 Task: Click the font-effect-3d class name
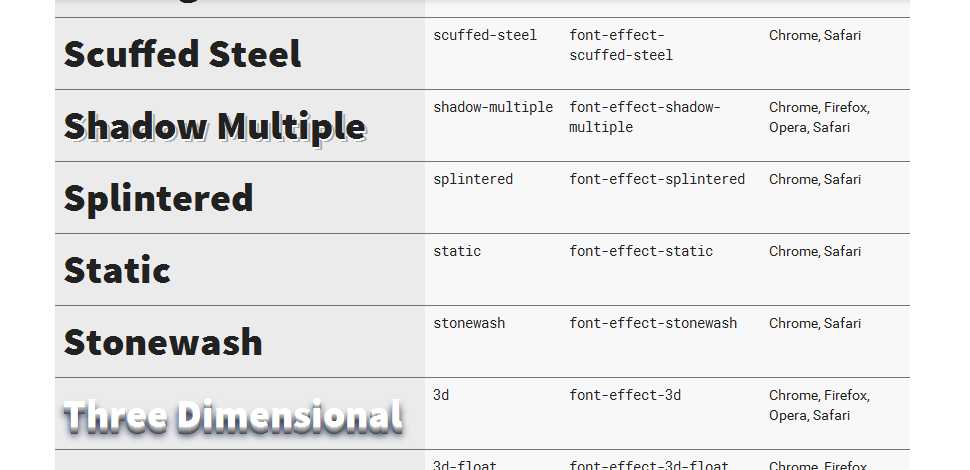click(x=625, y=395)
